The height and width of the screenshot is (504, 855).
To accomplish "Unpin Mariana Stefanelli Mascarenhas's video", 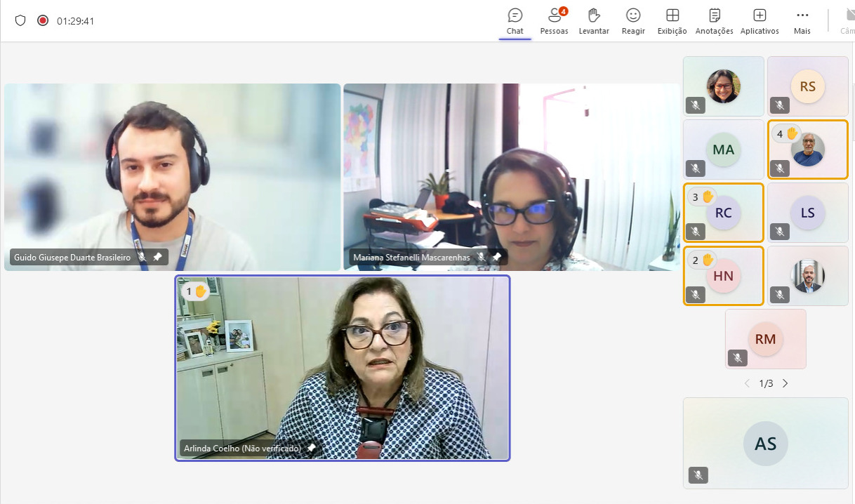I will (x=496, y=258).
